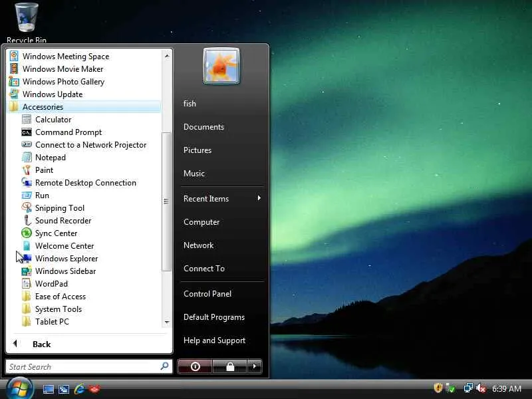
Task: Open Documents from the Start menu
Action: coord(203,127)
